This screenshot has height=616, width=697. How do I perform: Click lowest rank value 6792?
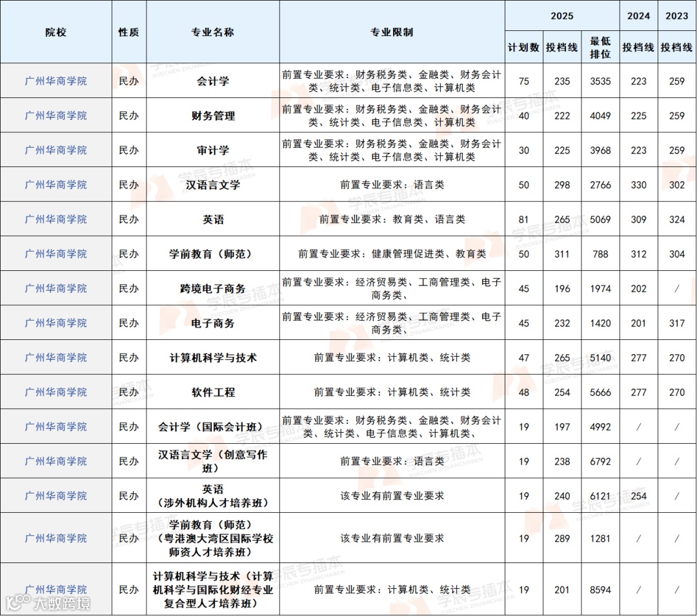[x=600, y=461]
